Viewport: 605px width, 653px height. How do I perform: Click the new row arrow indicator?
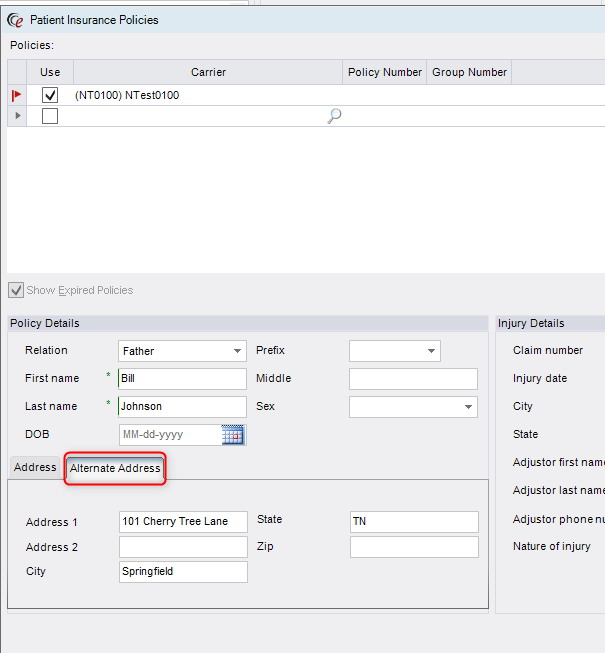click(17, 116)
